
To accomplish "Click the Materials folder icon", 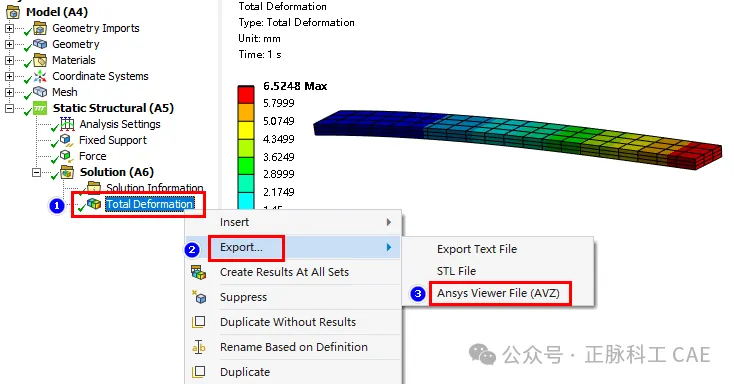I will pyautogui.click(x=40, y=60).
